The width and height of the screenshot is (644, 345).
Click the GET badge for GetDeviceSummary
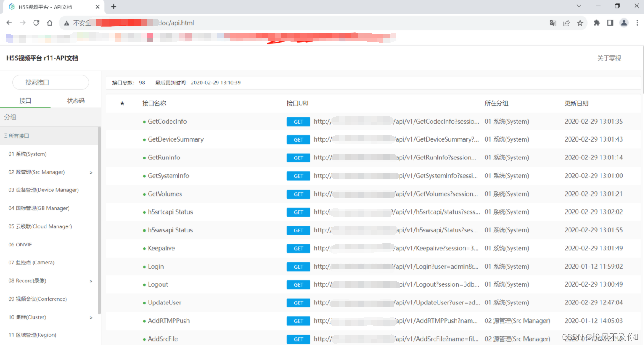pos(299,140)
